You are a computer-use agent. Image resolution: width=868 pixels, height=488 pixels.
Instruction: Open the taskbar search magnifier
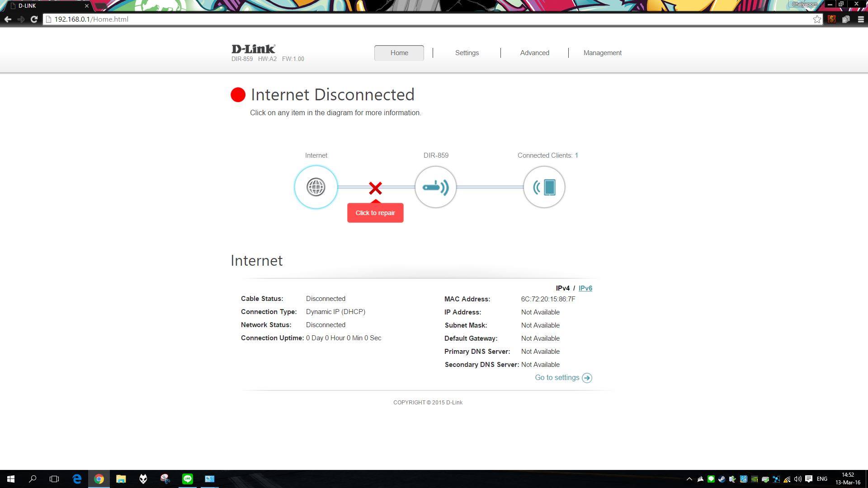coord(33,479)
